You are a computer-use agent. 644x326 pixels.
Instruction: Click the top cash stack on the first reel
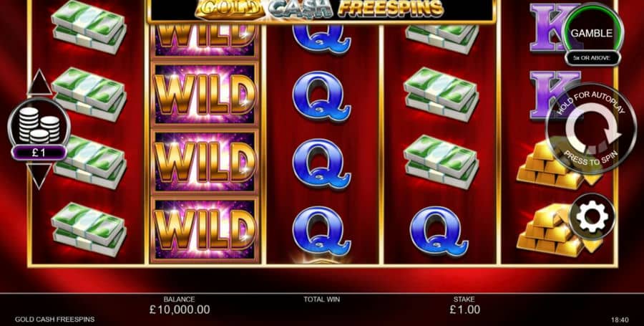pyautogui.click(x=88, y=27)
